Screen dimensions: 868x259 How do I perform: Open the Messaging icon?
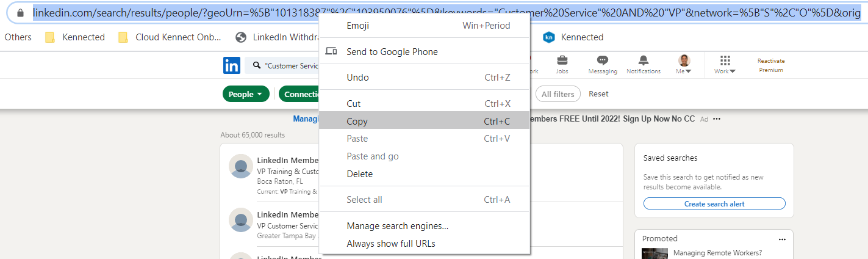(x=603, y=64)
